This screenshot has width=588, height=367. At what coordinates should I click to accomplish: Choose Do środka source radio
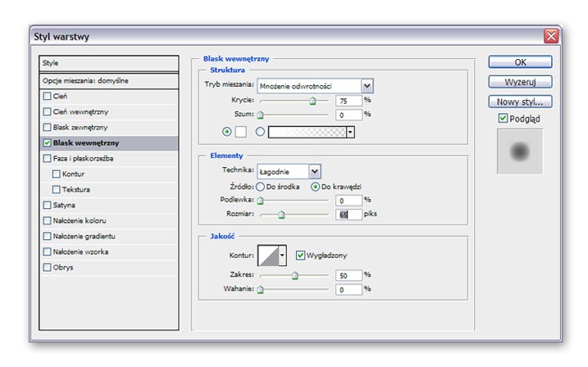[260, 187]
